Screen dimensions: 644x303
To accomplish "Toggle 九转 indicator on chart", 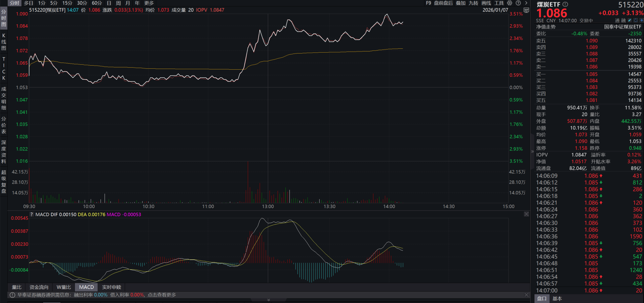I will (473, 3).
